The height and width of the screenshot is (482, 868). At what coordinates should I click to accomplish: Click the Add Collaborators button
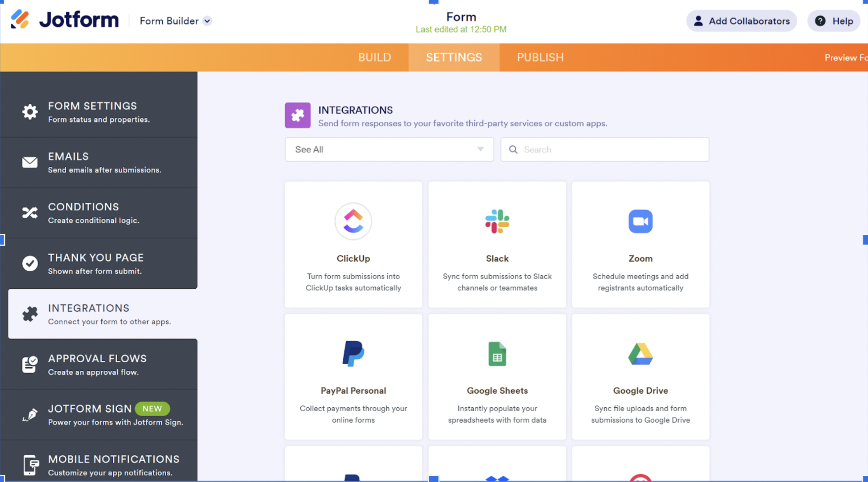(741, 21)
